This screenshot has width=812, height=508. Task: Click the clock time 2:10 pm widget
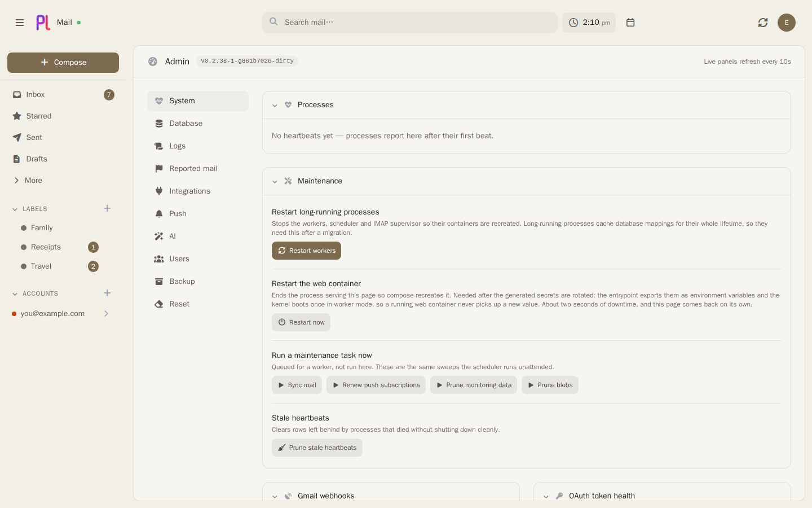click(x=589, y=23)
